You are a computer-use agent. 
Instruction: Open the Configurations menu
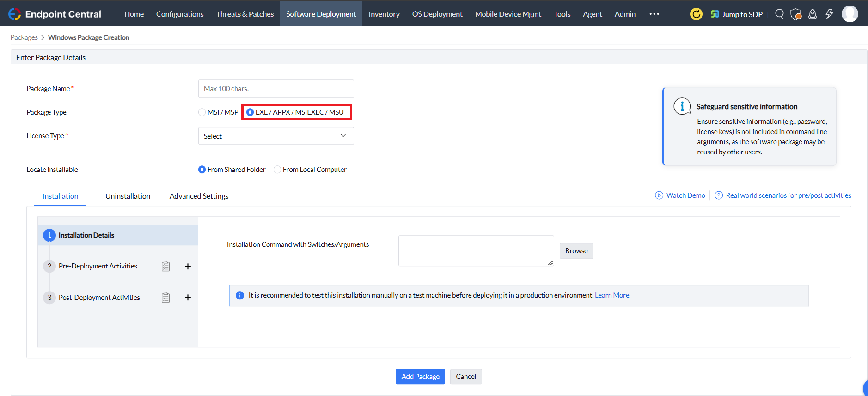180,14
